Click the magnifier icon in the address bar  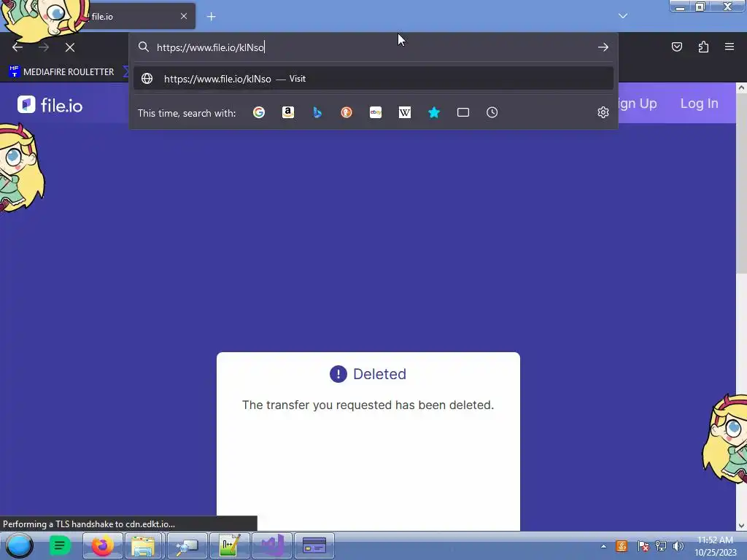coord(144,47)
